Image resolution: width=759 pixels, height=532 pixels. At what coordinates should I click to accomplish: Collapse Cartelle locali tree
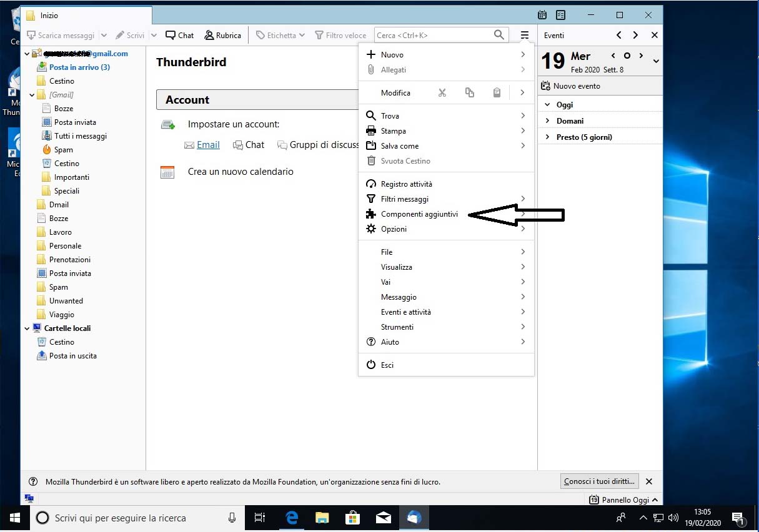(27, 328)
